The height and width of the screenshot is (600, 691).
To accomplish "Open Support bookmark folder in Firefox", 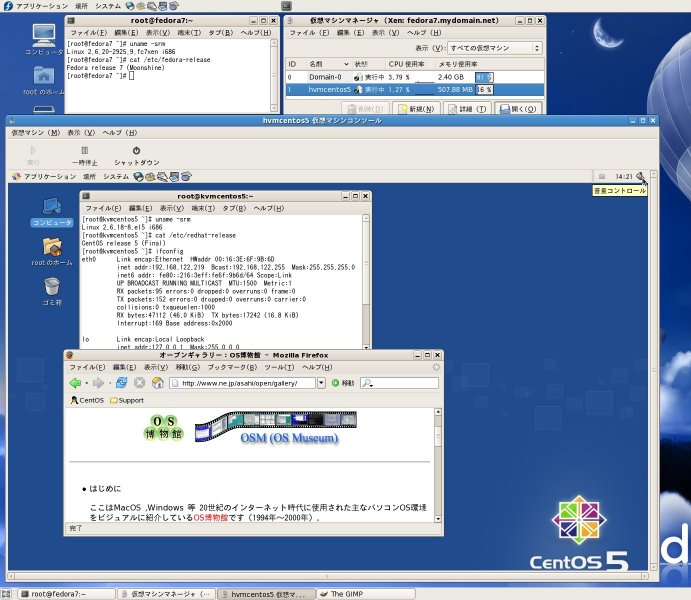I will (x=126, y=400).
